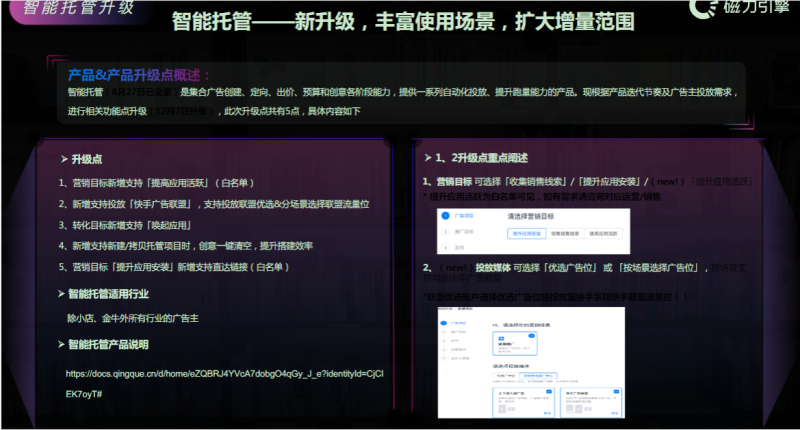Click 请选择营销目标 heading in upper mockup
Image resolution: width=800 pixels, height=430 pixels.
pos(531,216)
